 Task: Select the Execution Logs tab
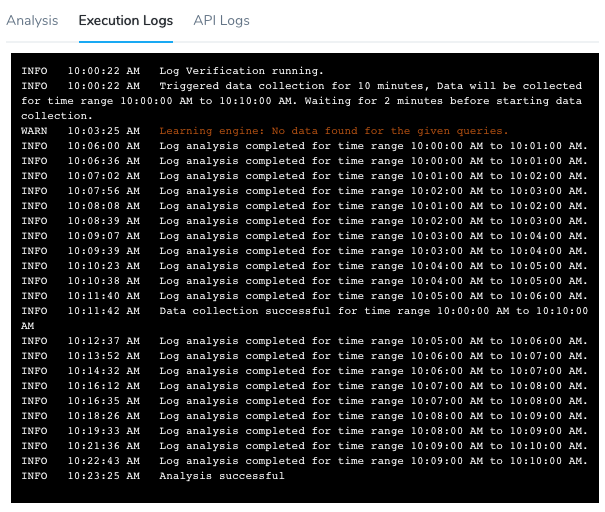tap(126, 20)
